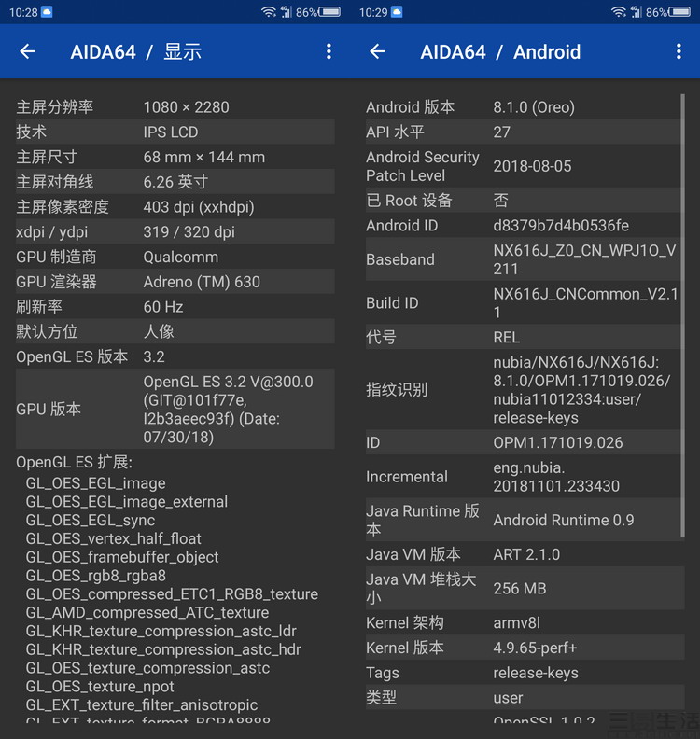This screenshot has height=739, width=700.
Task: Tap GL_OES_EGL_image extension entry
Action: pyautogui.click(x=95, y=483)
